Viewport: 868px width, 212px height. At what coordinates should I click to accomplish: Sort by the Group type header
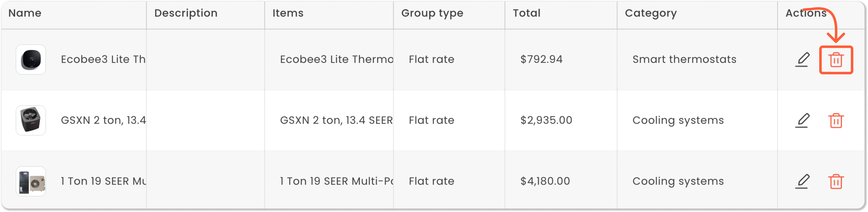[432, 13]
